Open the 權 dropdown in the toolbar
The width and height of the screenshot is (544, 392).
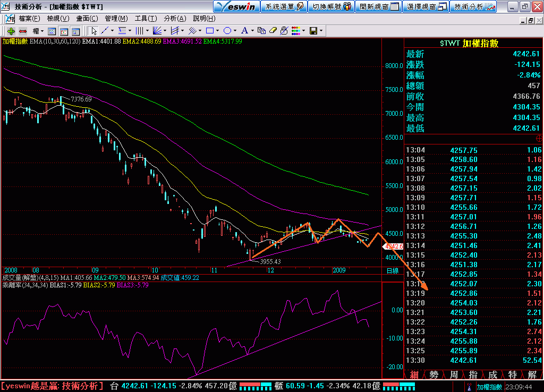[38, 31]
